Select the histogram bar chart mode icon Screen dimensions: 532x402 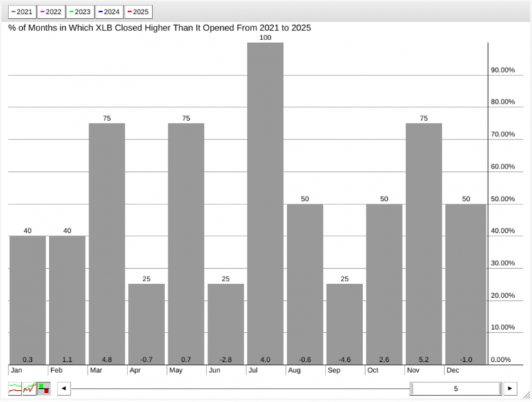[x=44, y=388]
